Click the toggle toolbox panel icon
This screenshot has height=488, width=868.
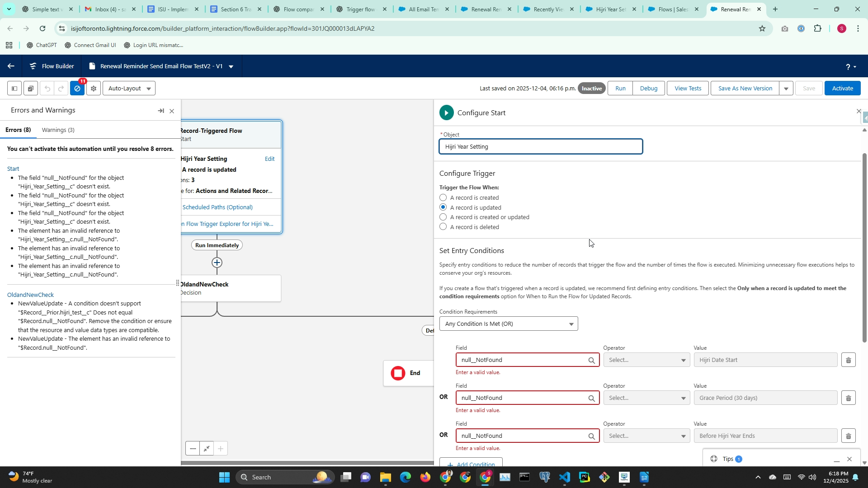pyautogui.click(x=14, y=89)
